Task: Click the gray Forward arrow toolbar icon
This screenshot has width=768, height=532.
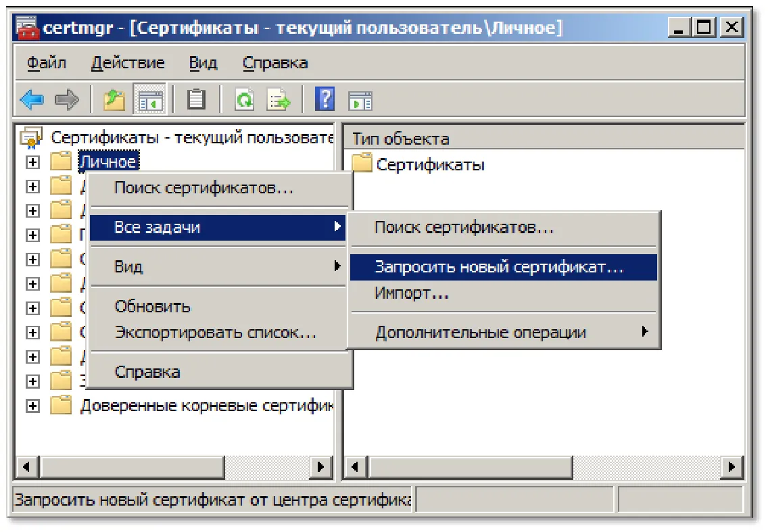Action: coord(67,99)
